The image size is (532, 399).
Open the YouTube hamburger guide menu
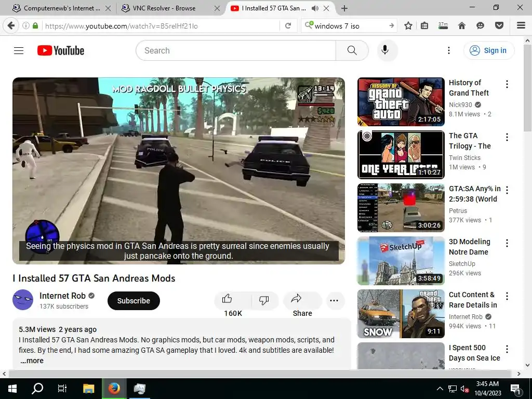point(19,50)
